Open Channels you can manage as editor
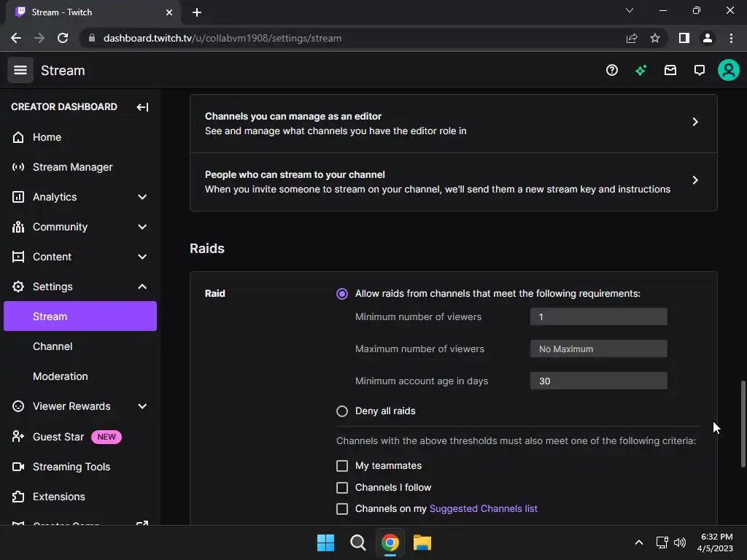The height and width of the screenshot is (560, 747). (454, 123)
